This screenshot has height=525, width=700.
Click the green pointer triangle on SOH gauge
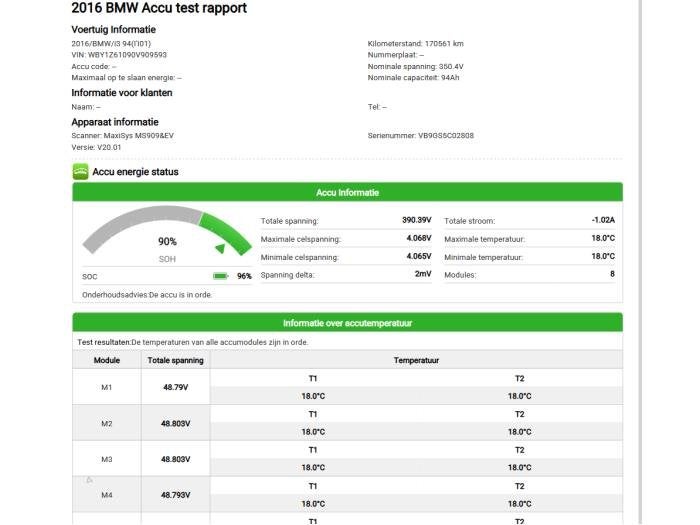point(220,248)
